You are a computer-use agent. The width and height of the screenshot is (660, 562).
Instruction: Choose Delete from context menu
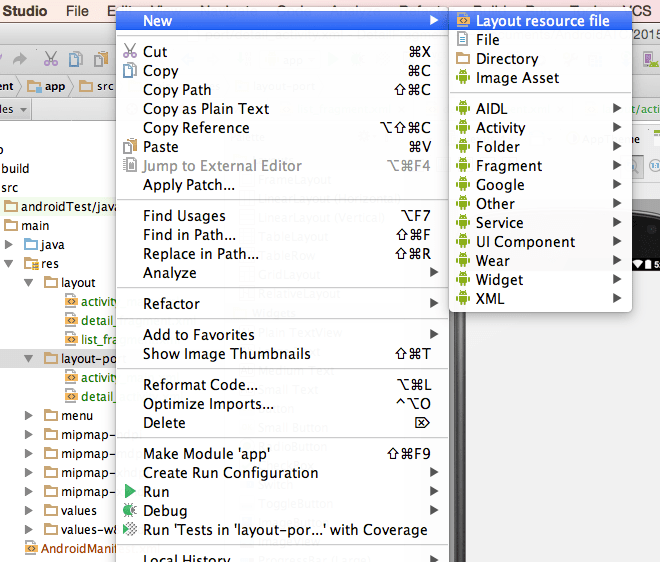tap(282, 423)
